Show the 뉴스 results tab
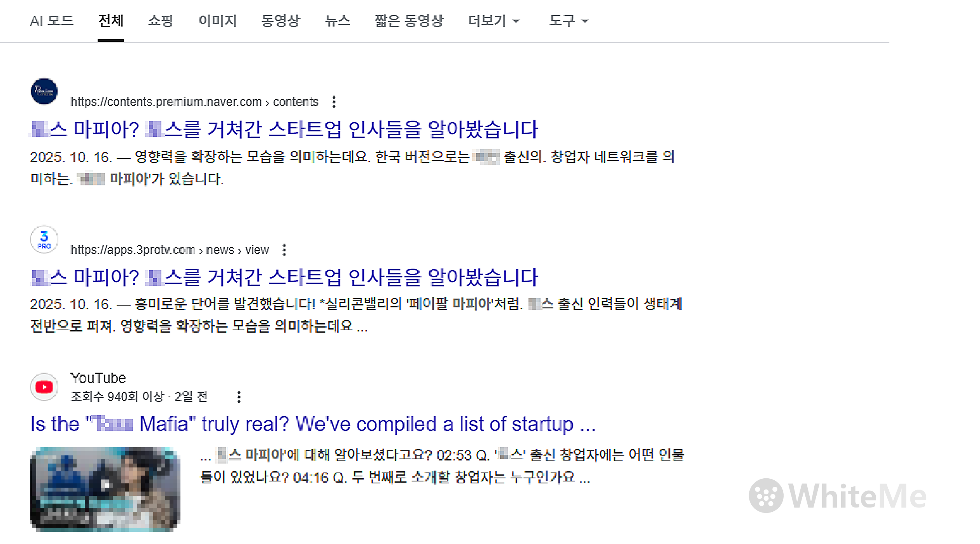Screen dimensions: 980x544 pyautogui.click(x=338, y=21)
